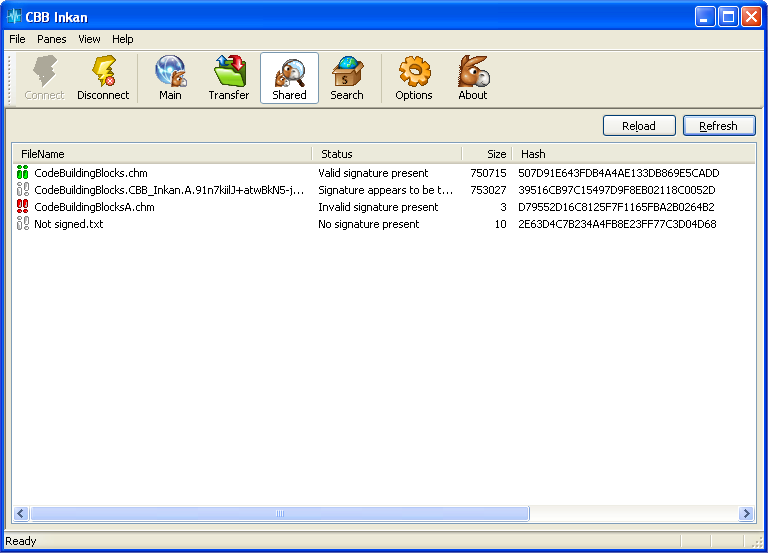Click the green valid-signature icon for CodeBuildingBlocks.chm
This screenshot has height=553, width=768.
point(23,172)
